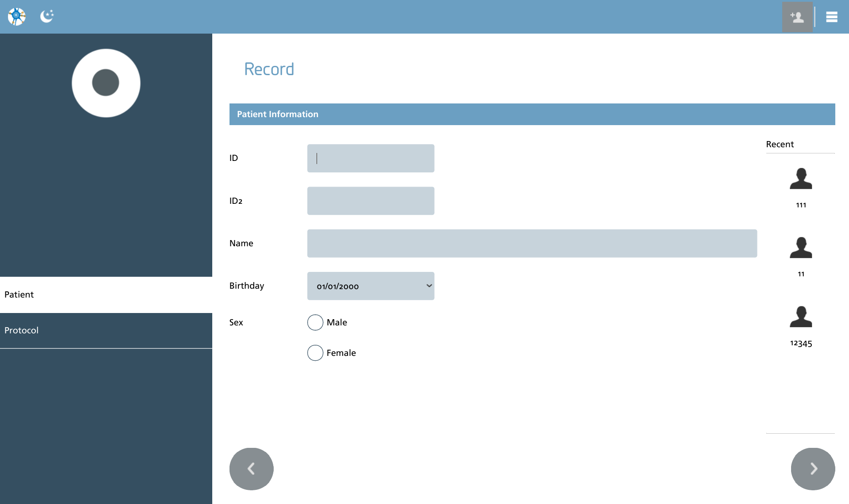The width and height of the screenshot is (849, 504).
Task: Open the hamburger menu
Action: (832, 17)
